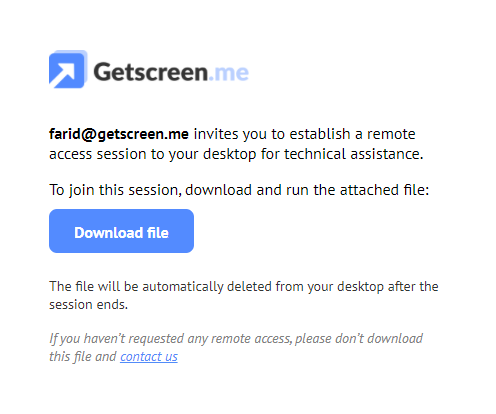Open the farid@getscreen.me sender address
The height and width of the screenshot is (414, 496).
(x=119, y=134)
